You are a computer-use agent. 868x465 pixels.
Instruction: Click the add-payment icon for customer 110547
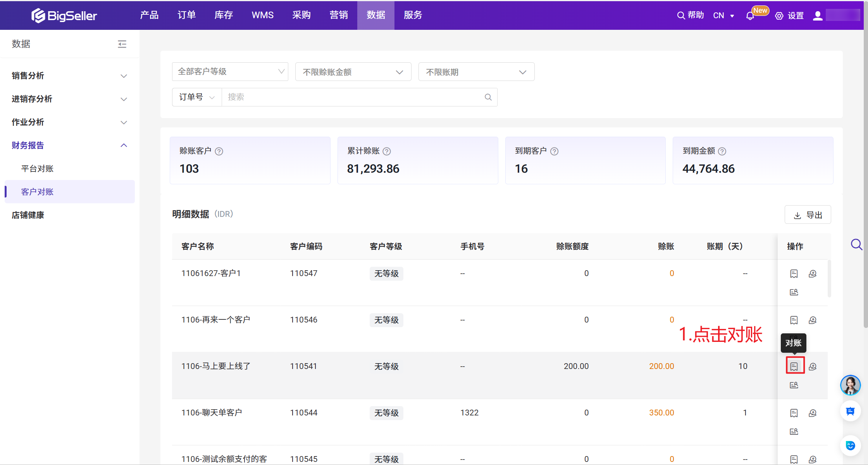(813, 274)
